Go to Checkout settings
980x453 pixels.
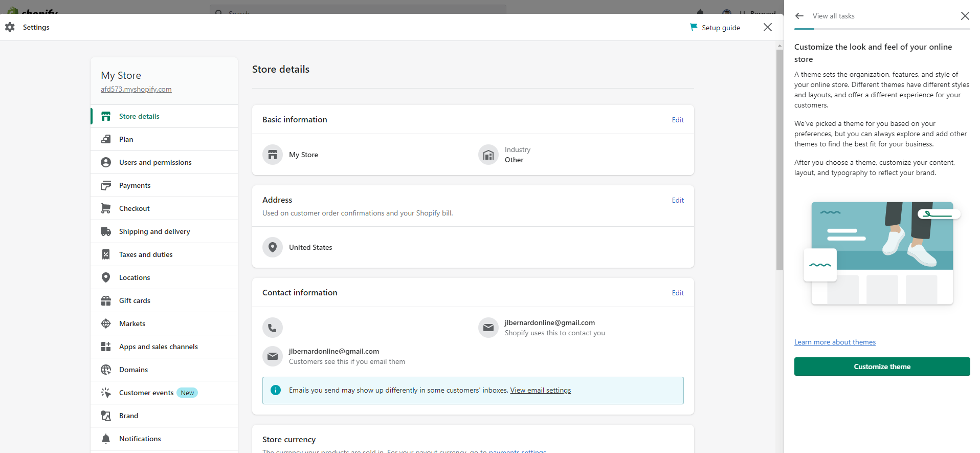click(164, 208)
